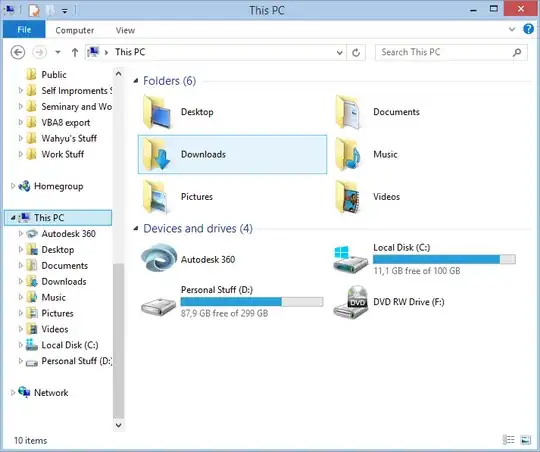Open the Music folder icon in Folders

click(348, 154)
